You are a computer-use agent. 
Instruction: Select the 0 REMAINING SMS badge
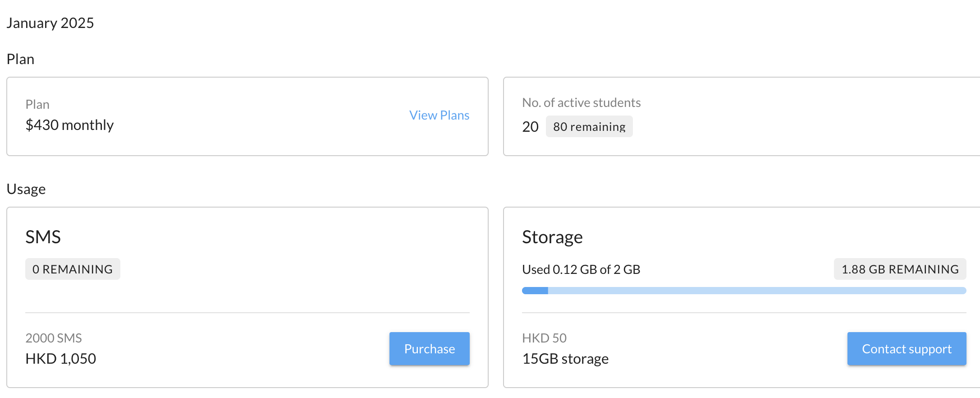73,269
